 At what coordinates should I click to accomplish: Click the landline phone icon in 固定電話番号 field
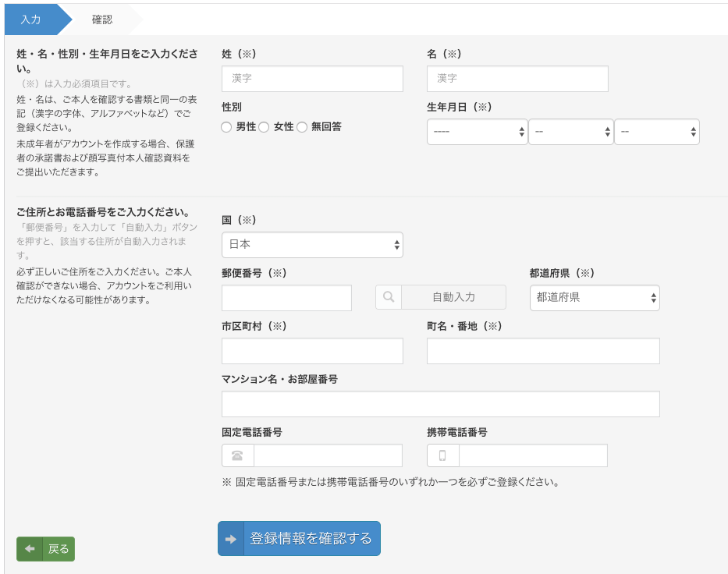tap(236, 455)
